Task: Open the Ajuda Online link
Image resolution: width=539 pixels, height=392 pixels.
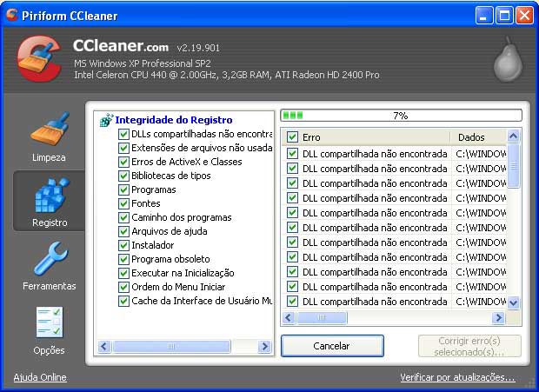Action: tap(40, 378)
